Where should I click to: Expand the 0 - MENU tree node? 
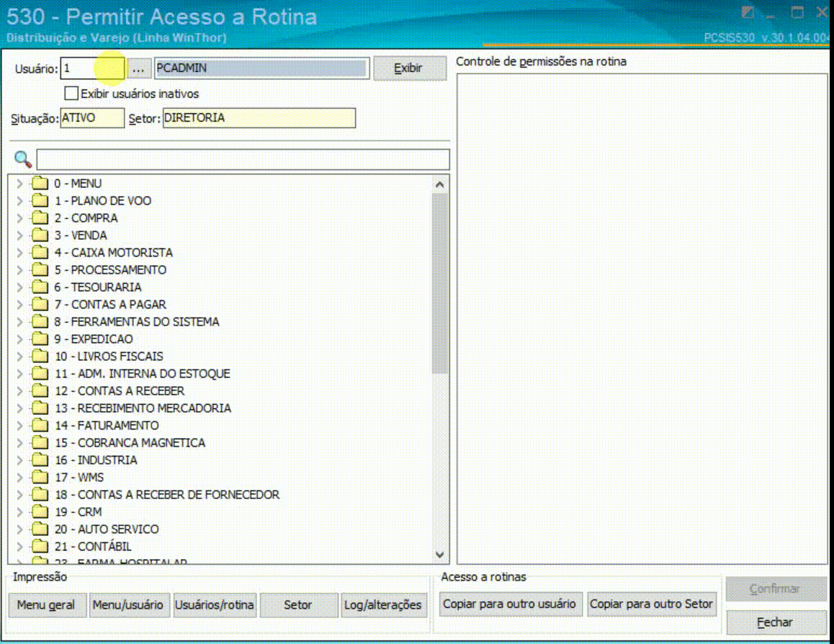pyautogui.click(x=19, y=184)
